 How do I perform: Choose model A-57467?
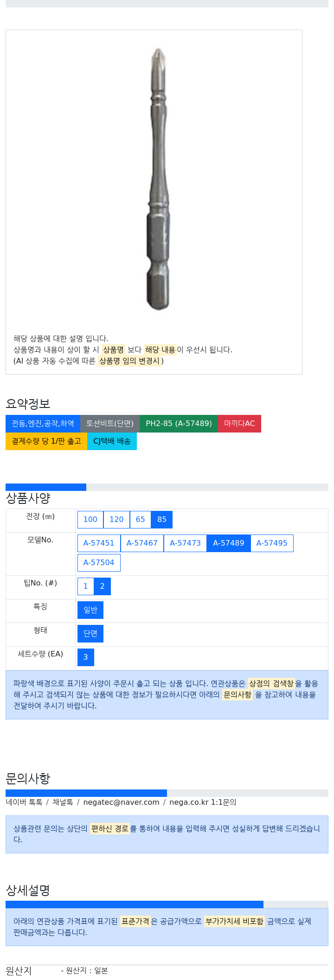(142, 543)
